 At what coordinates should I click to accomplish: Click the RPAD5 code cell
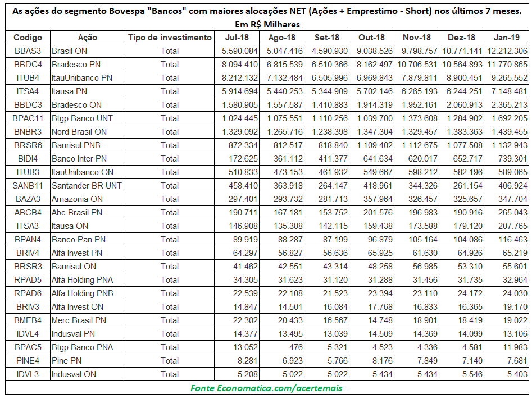[x=28, y=280]
